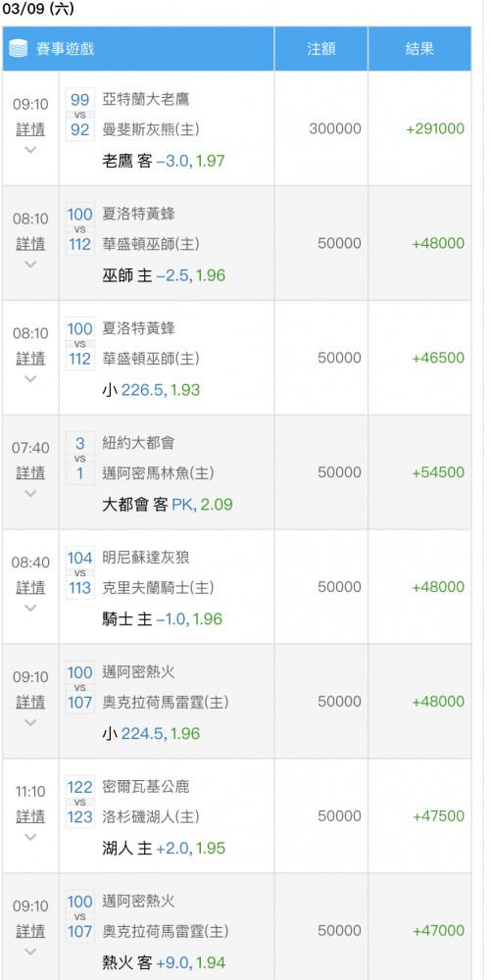Viewport: 490px width, 980px height.
Task: Click the 122 vs 123 score box
Action: click(80, 802)
